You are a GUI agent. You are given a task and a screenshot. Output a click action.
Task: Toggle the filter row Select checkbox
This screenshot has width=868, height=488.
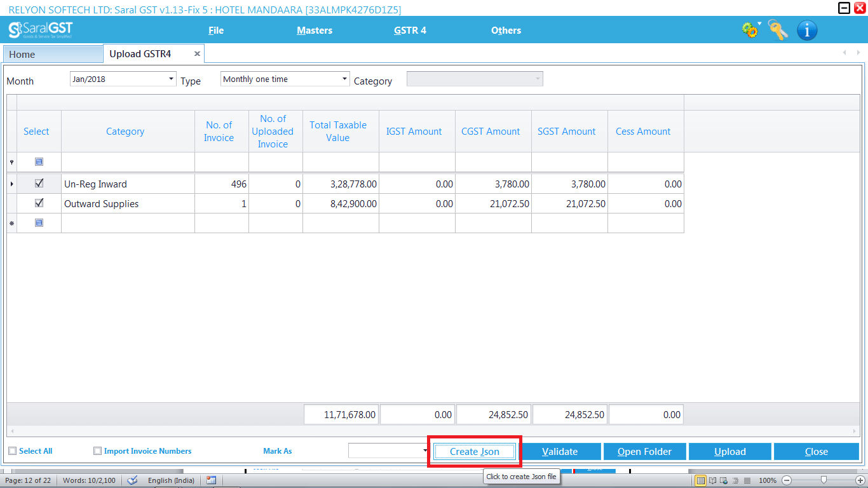point(39,162)
